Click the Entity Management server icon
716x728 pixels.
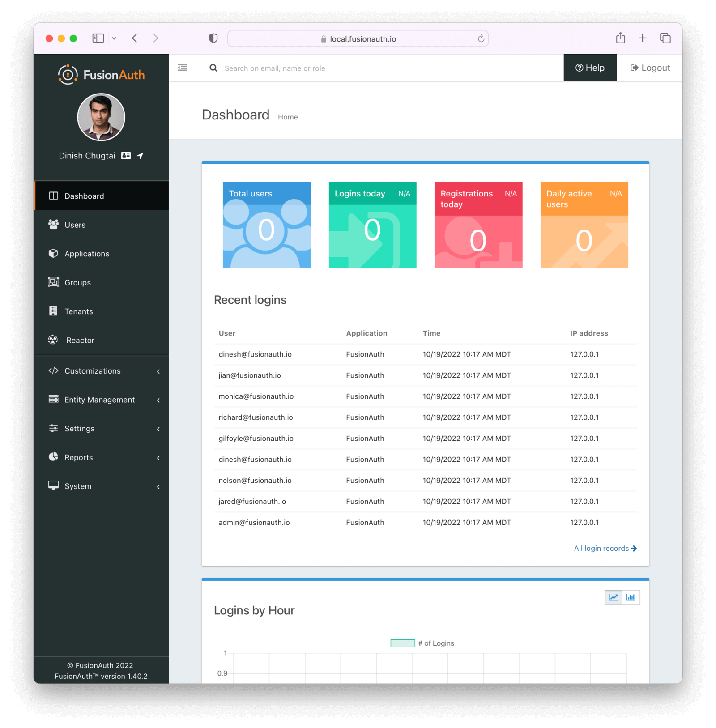click(53, 399)
